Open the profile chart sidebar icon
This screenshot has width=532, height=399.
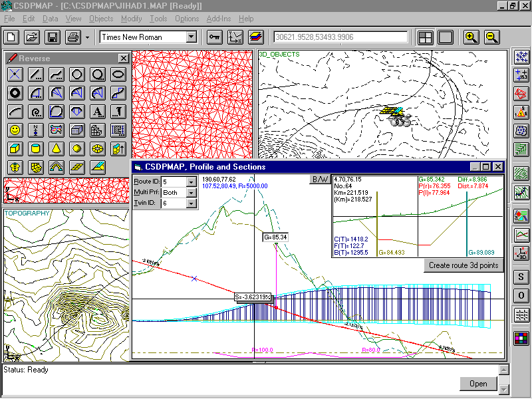(521, 235)
